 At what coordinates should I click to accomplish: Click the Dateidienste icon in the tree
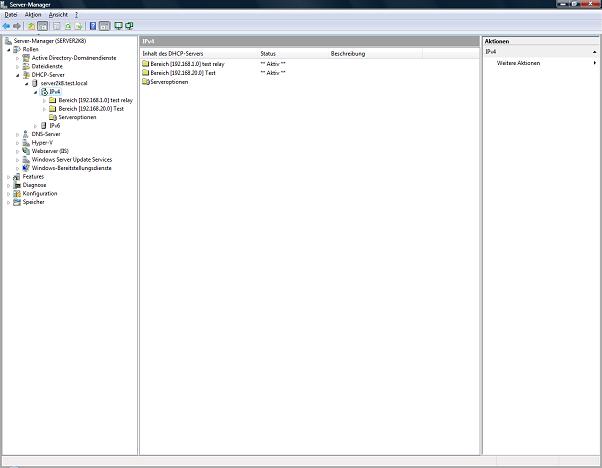(x=26, y=66)
